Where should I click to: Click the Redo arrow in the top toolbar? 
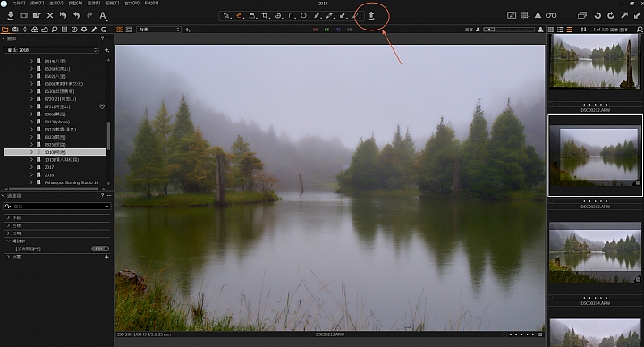(x=89, y=15)
